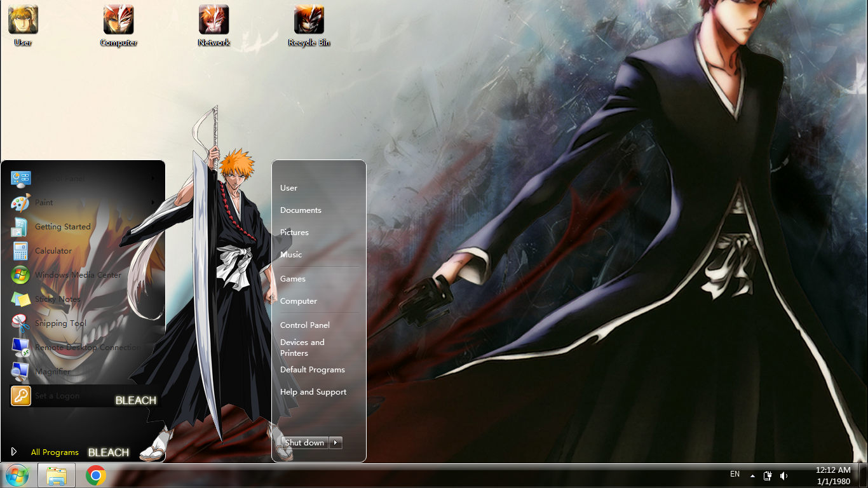Image resolution: width=868 pixels, height=488 pixels.
Task: Open the Network desktop icon
Action: [x=214, y=25]
